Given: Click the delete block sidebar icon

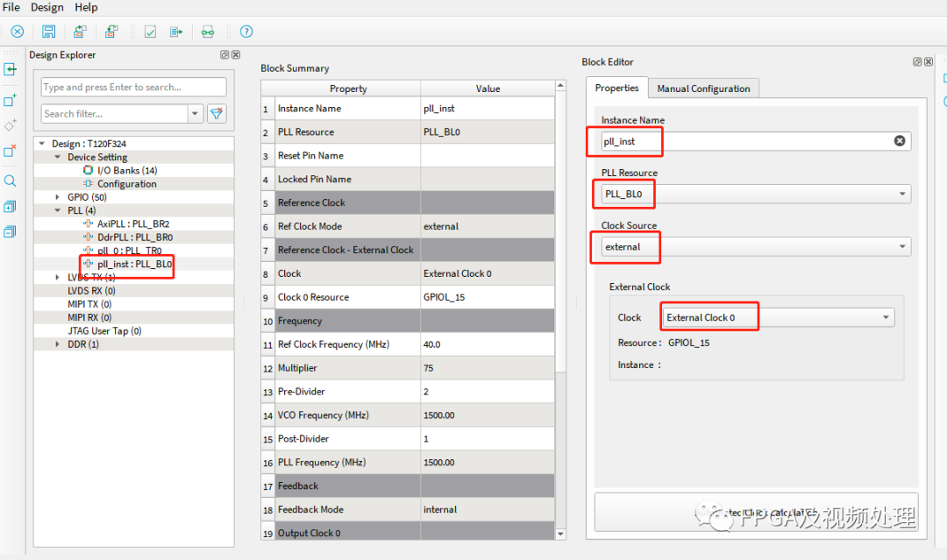Looking at the screenshot, I should (x=11, y=151).
